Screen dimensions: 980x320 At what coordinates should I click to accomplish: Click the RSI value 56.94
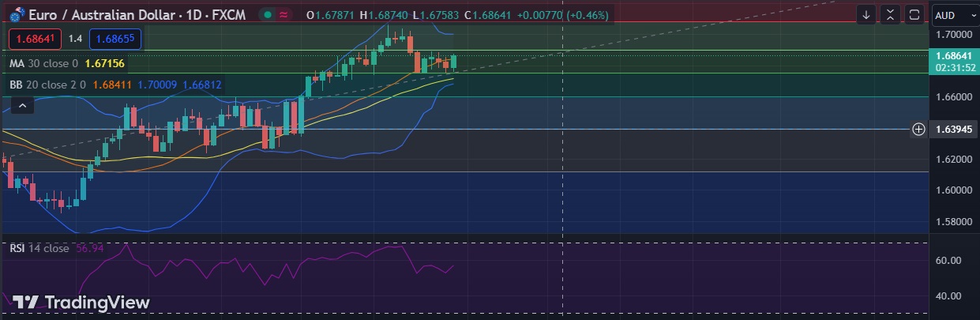(90, 248)
